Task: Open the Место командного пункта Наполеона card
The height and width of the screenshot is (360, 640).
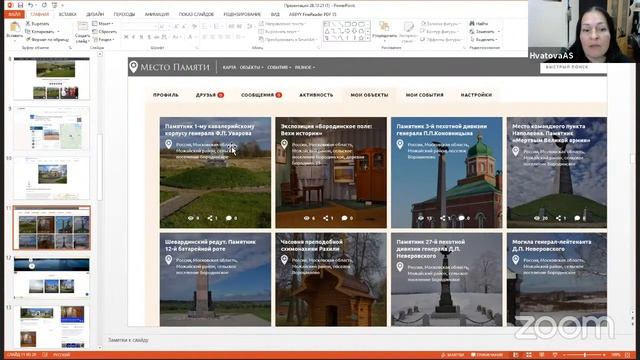Action: [557, 172]
